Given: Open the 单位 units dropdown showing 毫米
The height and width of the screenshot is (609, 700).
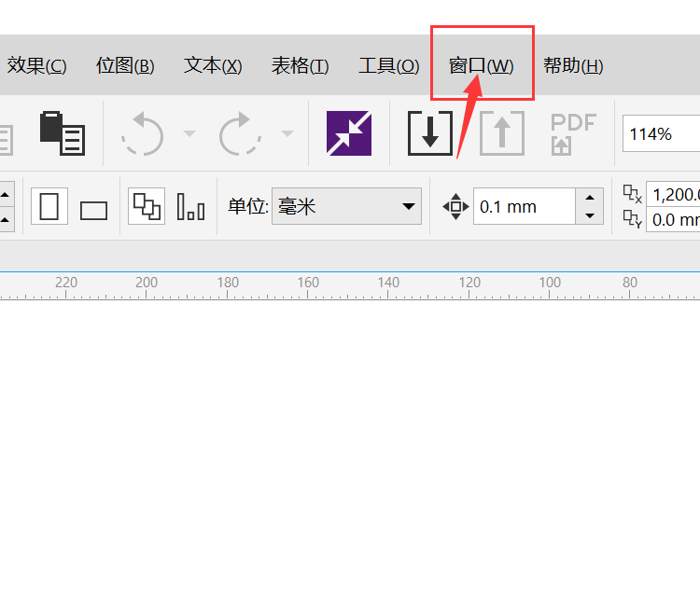Looking at the screenshot, I should (346, 206).
